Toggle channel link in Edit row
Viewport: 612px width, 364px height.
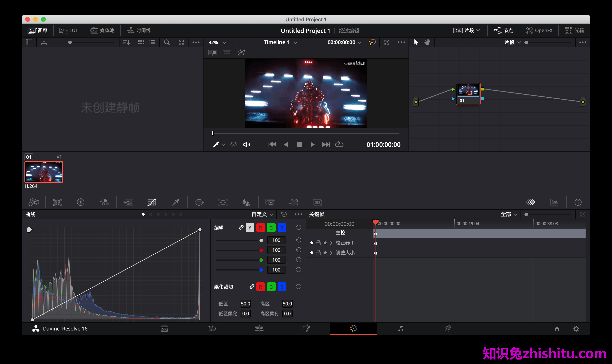(x=241, y=227)
